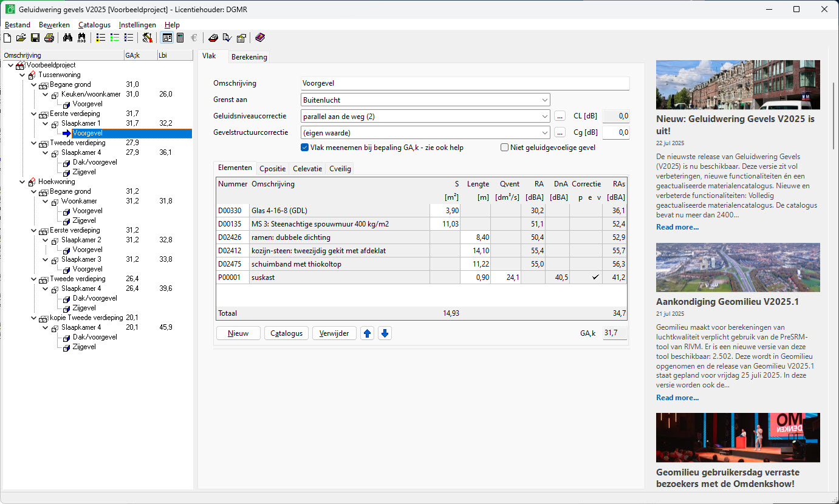Click the Open folder toolbar icon
Image resolution: width=839 pixels, height=504 pixels.
coord(21,38)
